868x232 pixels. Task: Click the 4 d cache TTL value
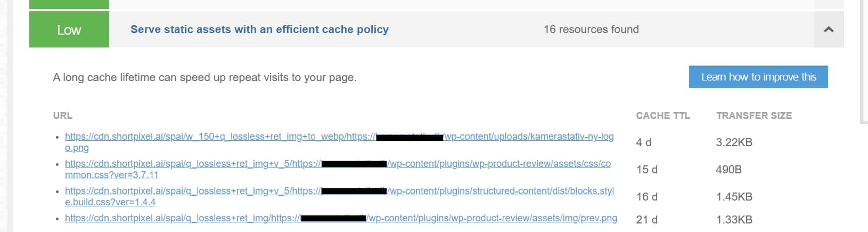click(x=643, y=142)
